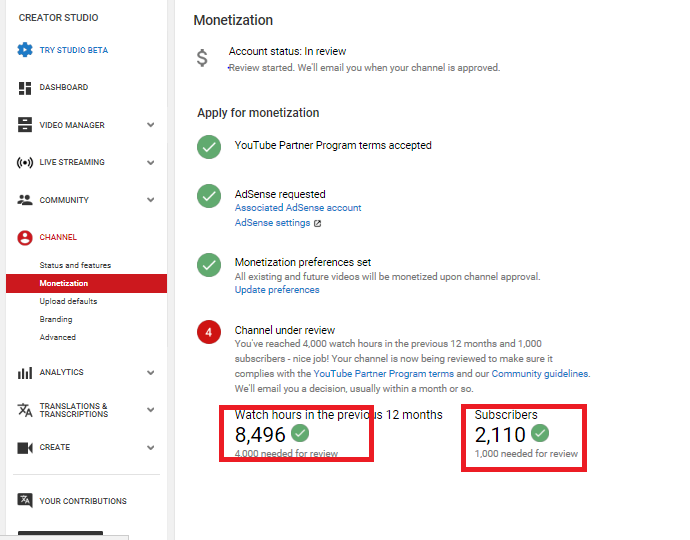This screenshot has height=540, width=690.
Task: Click the blue gear Studio Beta icon
Action: pos(25,50)
